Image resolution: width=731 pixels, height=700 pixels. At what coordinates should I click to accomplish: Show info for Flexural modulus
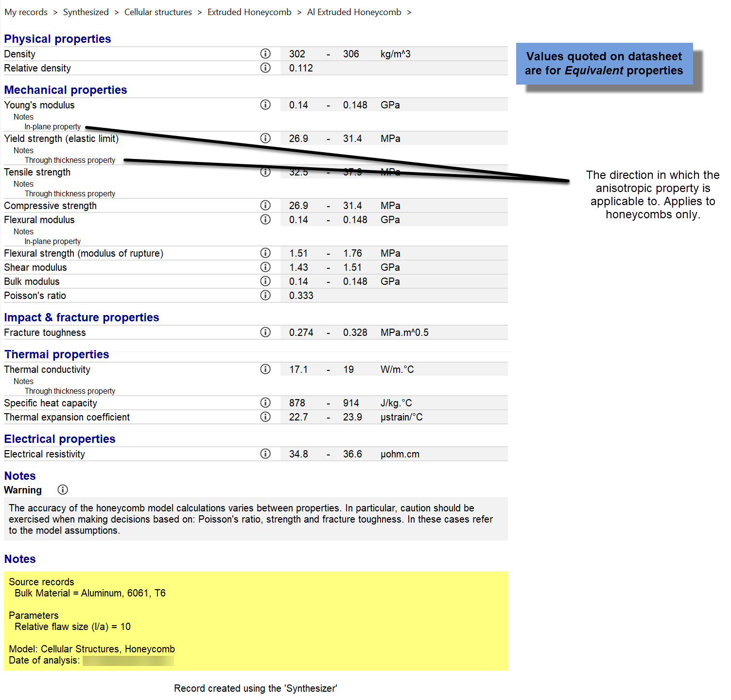coord(265,219)
